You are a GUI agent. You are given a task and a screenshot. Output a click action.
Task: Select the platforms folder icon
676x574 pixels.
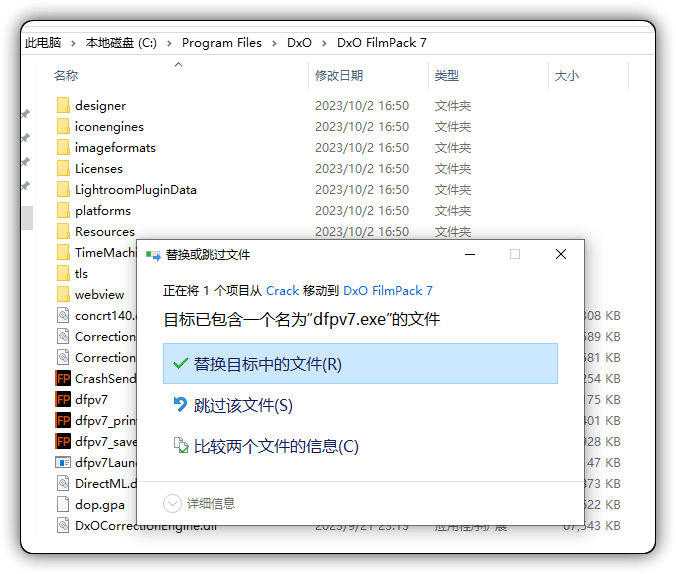click(x=63, y=210)
